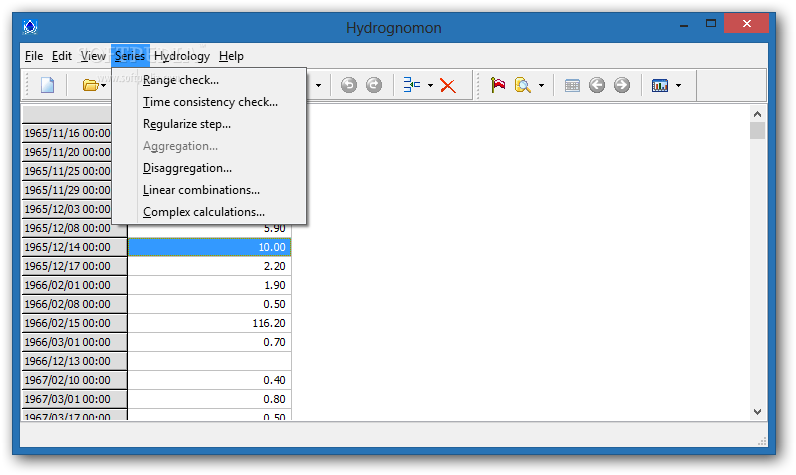This screenshot has height=475, width=796.
Task: Click the table grid view icon
Action: 572,86
